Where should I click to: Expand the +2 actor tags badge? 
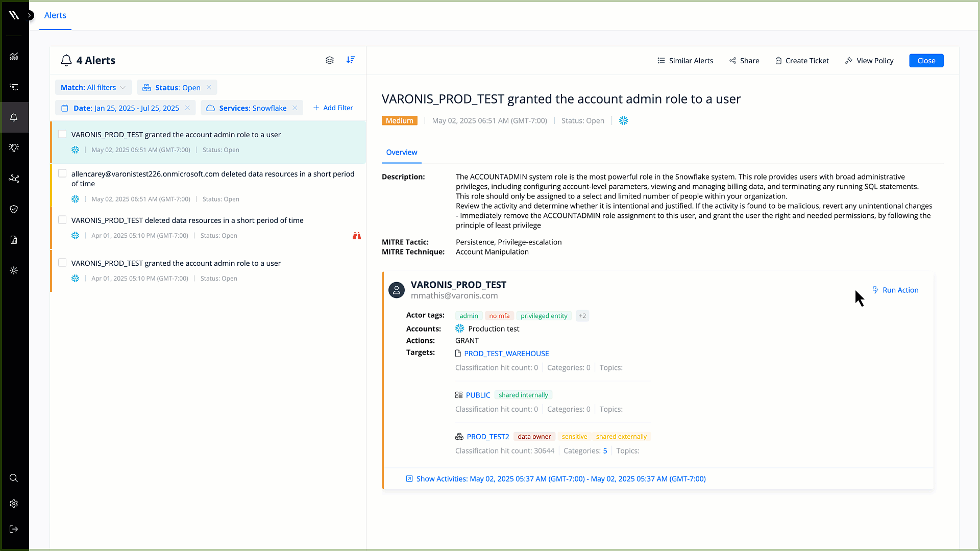582,316
